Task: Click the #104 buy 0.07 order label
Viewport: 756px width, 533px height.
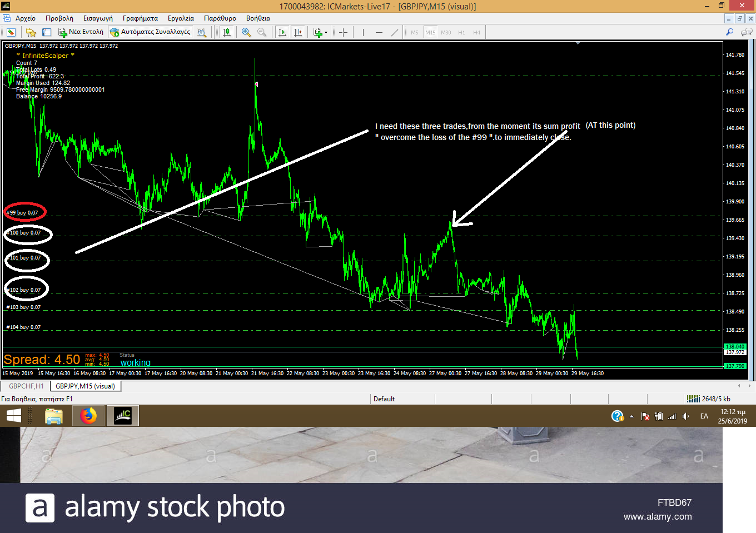Action: click(x=23, y=327)
